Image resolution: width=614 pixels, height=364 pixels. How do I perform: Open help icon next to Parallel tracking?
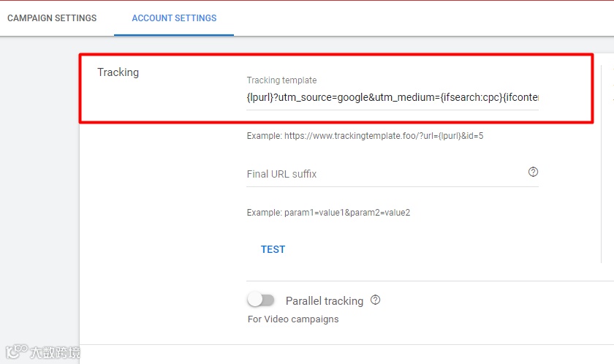tap(375, 300)
